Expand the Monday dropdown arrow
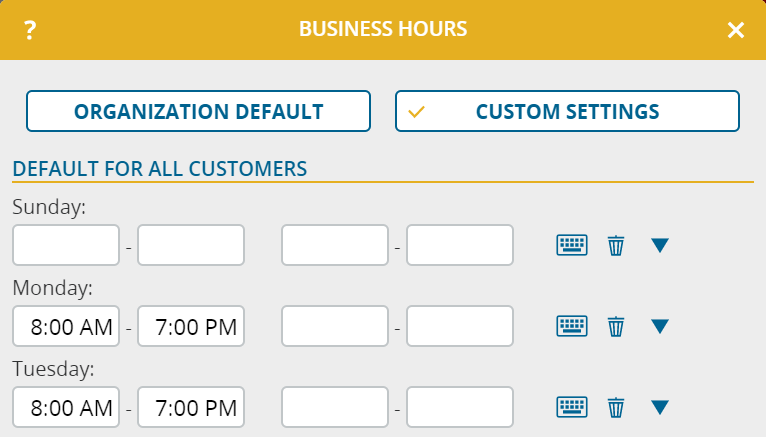The width and height of the screenshot is (766, 437). tap(659, 326)
